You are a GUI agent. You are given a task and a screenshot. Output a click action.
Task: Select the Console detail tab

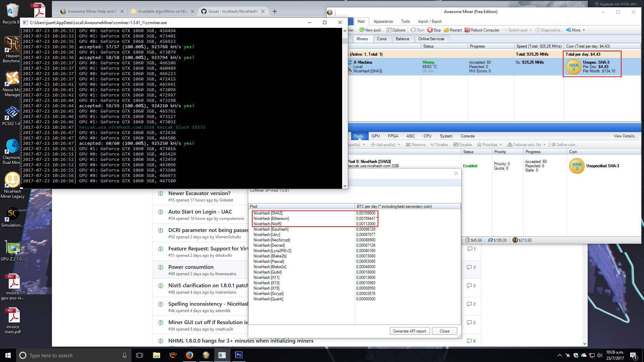click(468, 136)
